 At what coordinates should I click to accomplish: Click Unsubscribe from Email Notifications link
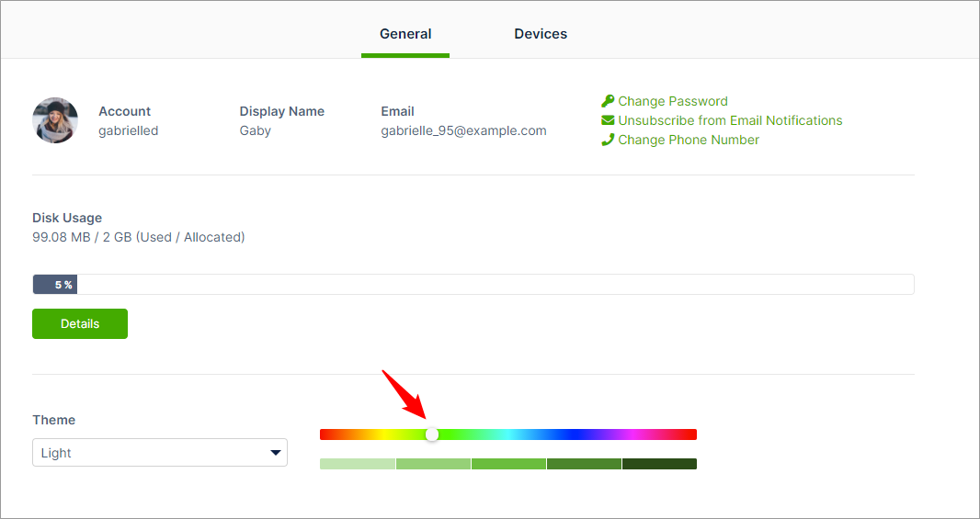pos(730,120)
